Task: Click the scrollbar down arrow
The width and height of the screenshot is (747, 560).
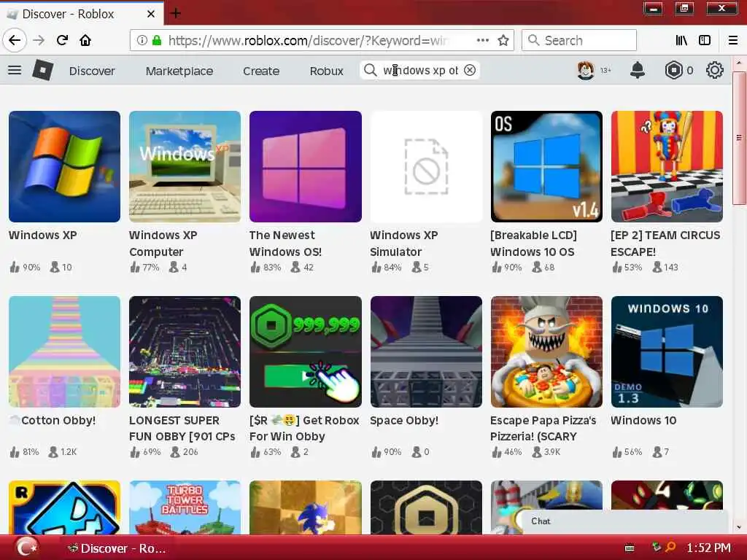Action: click(739, 528)
